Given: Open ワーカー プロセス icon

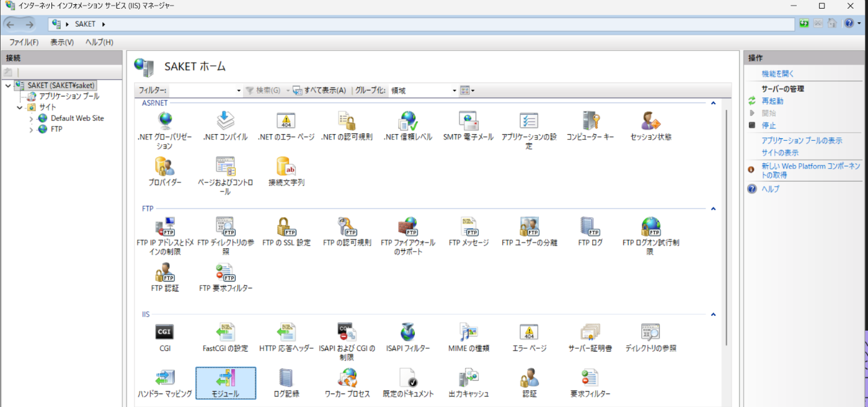Looking at the screenshot, I should coord(347,383).
